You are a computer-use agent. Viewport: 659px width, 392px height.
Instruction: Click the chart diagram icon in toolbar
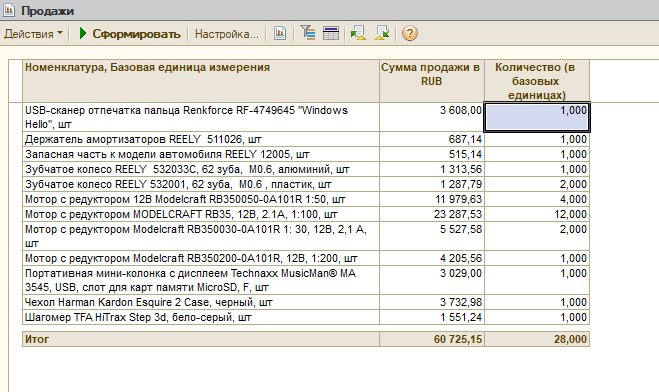280,33
